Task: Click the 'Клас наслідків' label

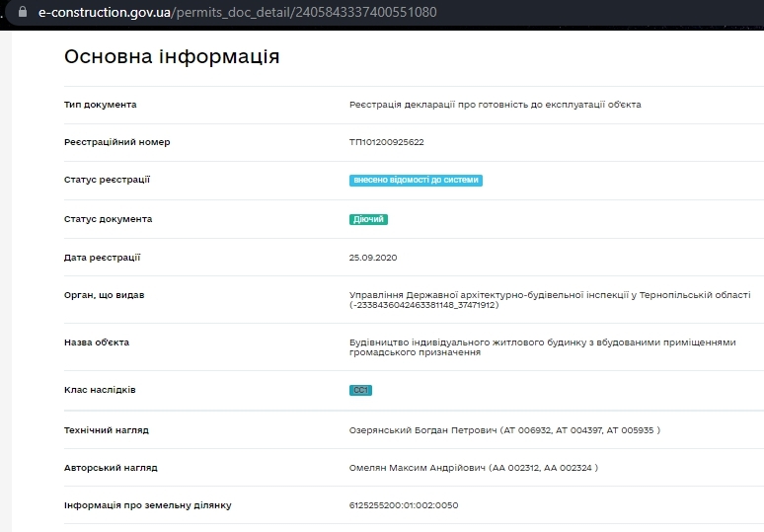Action: [x=100, y=390]
